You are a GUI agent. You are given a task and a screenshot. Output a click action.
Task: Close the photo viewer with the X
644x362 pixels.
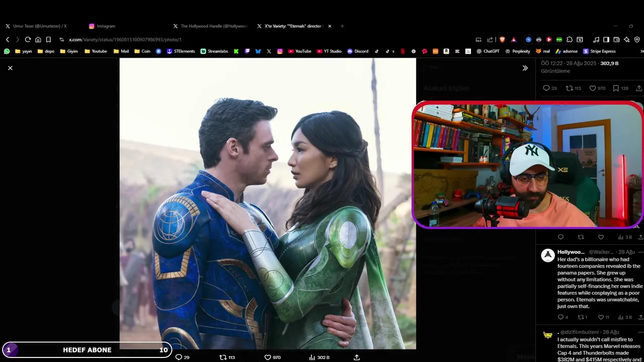coord(10,68)
